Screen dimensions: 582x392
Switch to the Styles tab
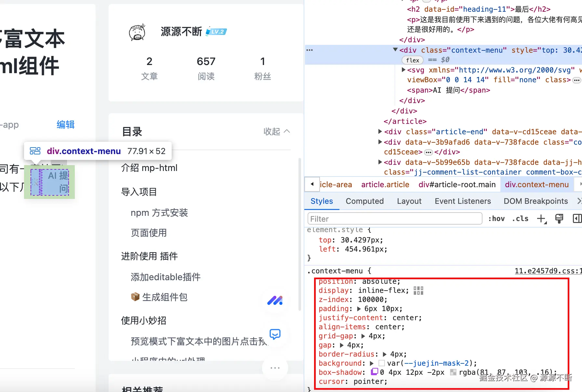pos(322,201)
